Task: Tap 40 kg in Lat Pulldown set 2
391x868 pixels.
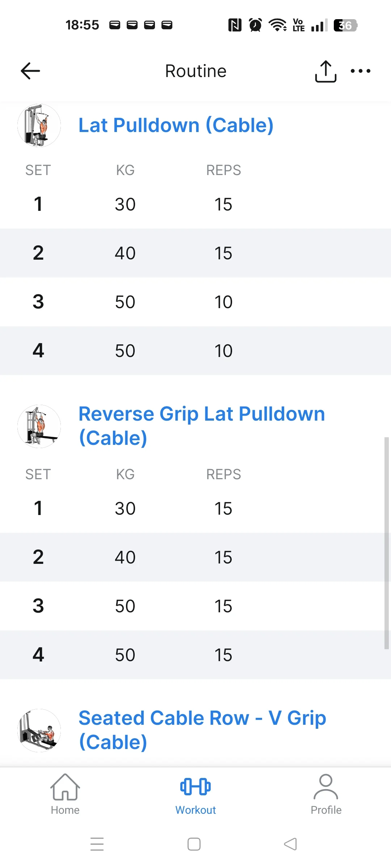Action: pyautogui.click(x=125, y=253)
